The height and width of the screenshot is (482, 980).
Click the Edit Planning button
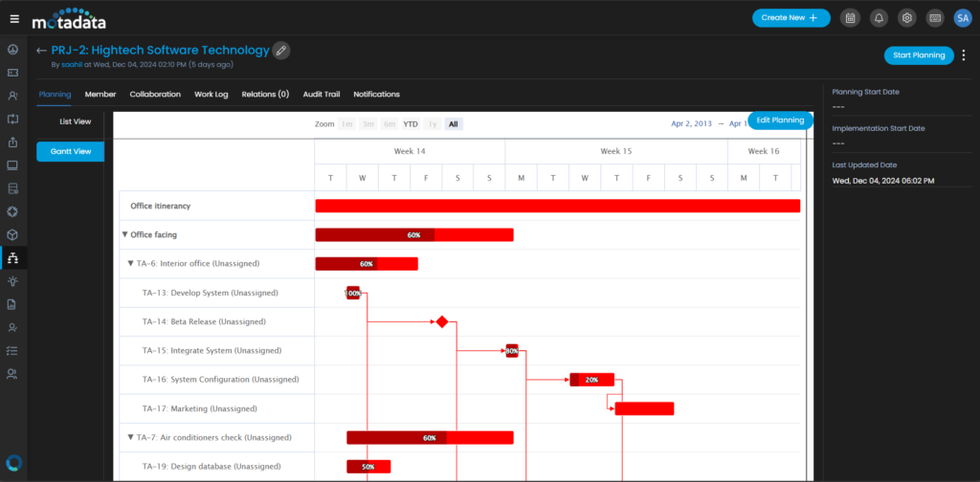coord(780,120)
